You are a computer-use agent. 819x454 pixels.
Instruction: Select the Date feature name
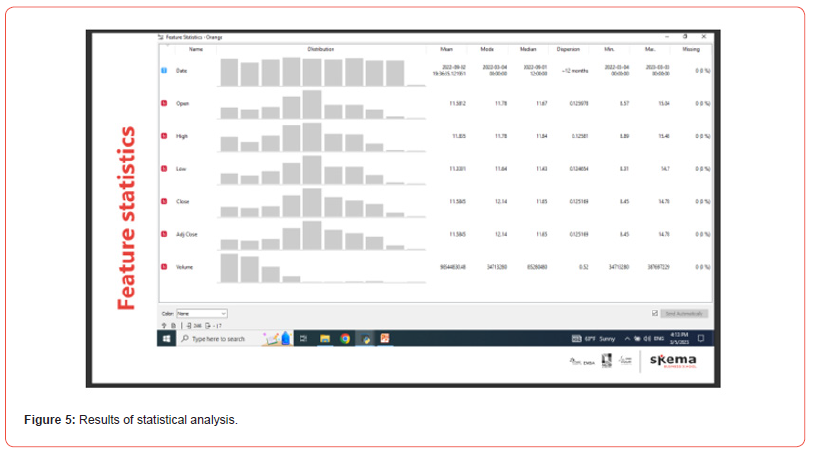pos(181,71)
